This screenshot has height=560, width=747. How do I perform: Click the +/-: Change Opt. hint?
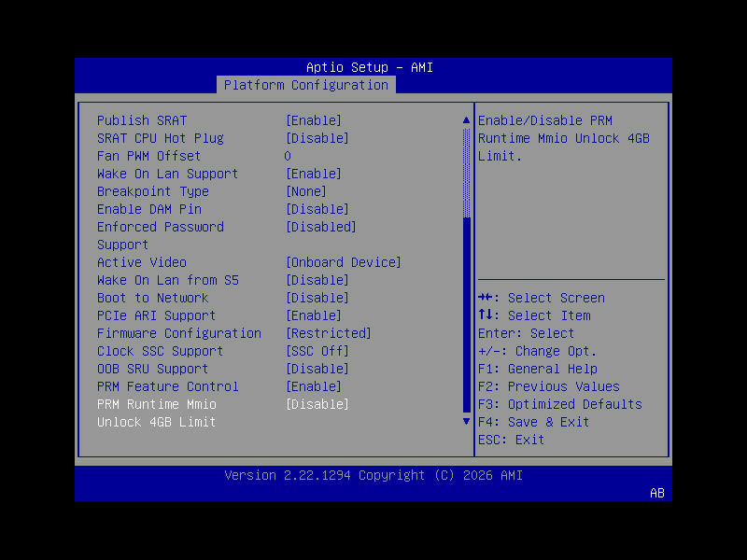(x=538, y=351)
